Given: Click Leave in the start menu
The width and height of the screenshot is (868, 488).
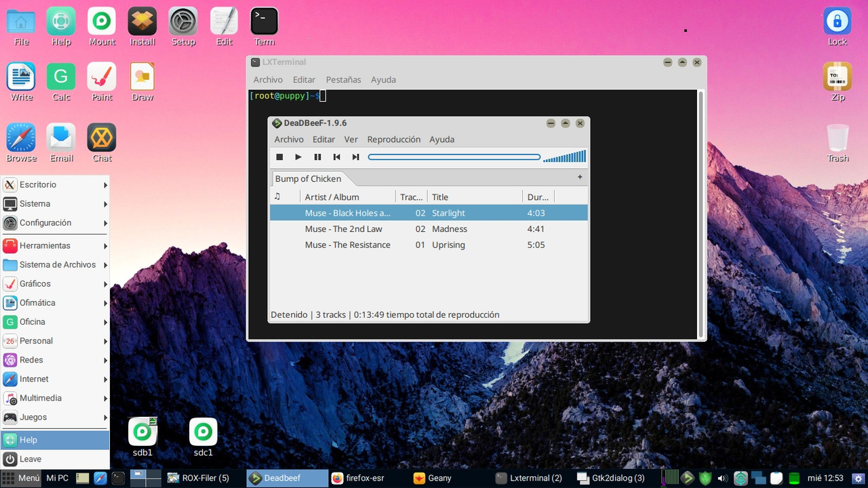Looking at the screenshot, I should (55, 459).
